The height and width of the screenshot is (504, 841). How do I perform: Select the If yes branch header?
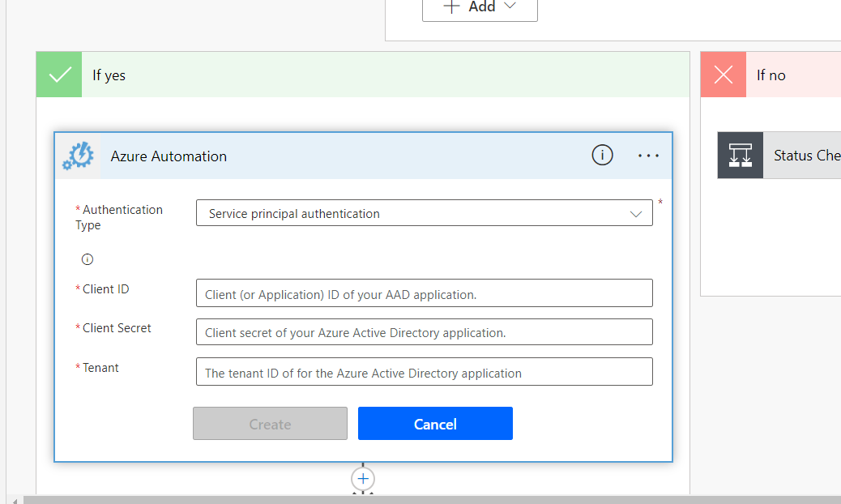(363, 75)
